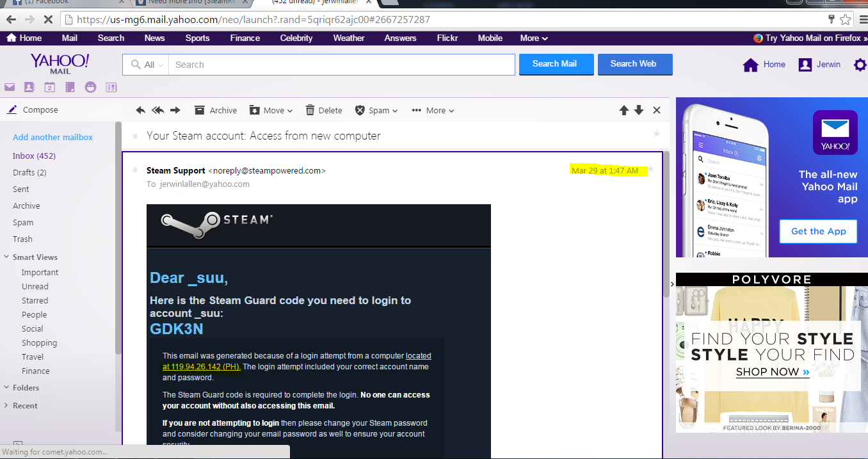Click the Add another mailbox link
This screenshot has height=459, width=868.
click(52, 137)
